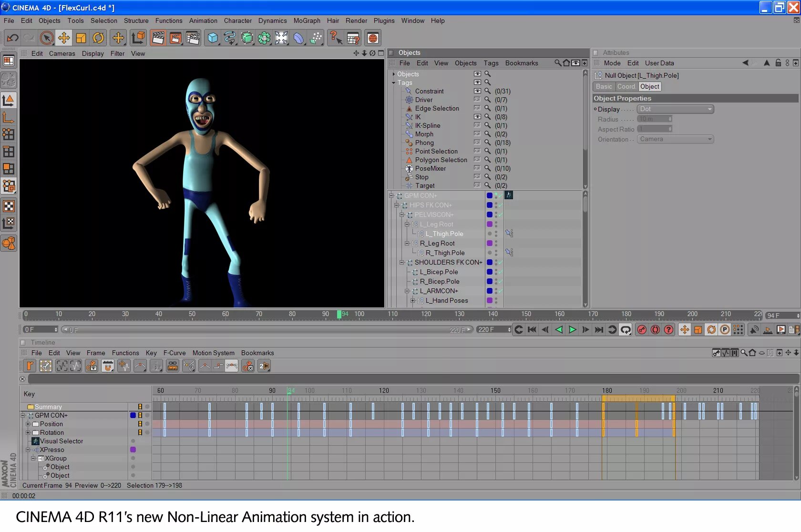Open Render Settings clapperboard icon

click(x=193, y=38)
